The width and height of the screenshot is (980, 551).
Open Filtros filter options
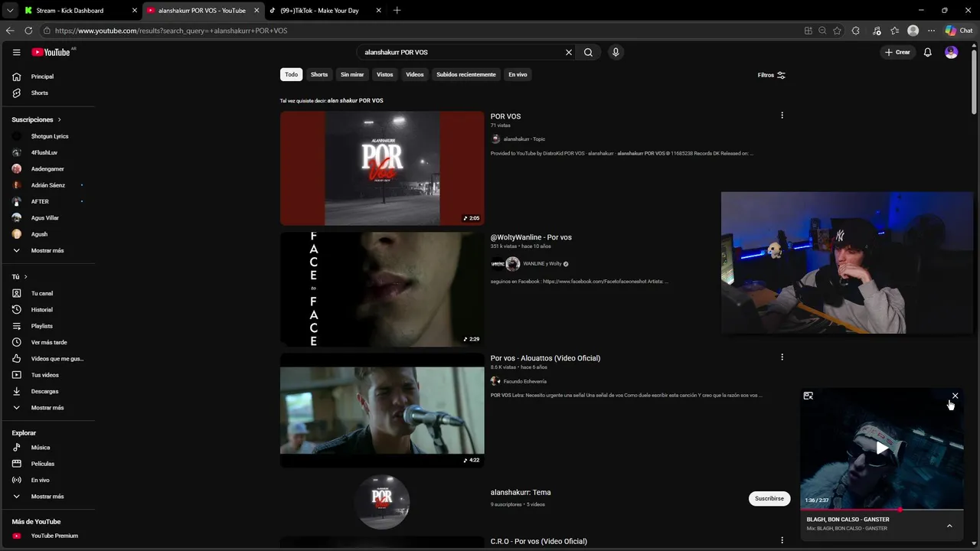tap(772, 75)
